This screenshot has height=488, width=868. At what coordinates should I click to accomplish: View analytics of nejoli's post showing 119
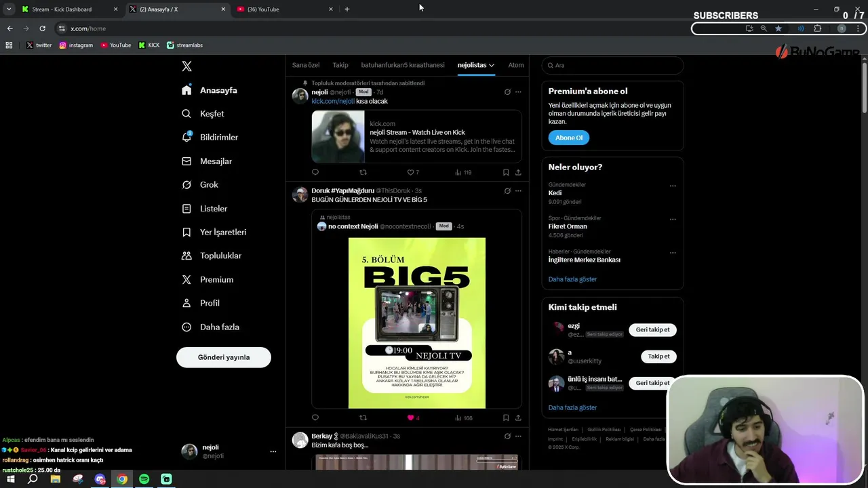pyautogui.click(x=463, y=172)
